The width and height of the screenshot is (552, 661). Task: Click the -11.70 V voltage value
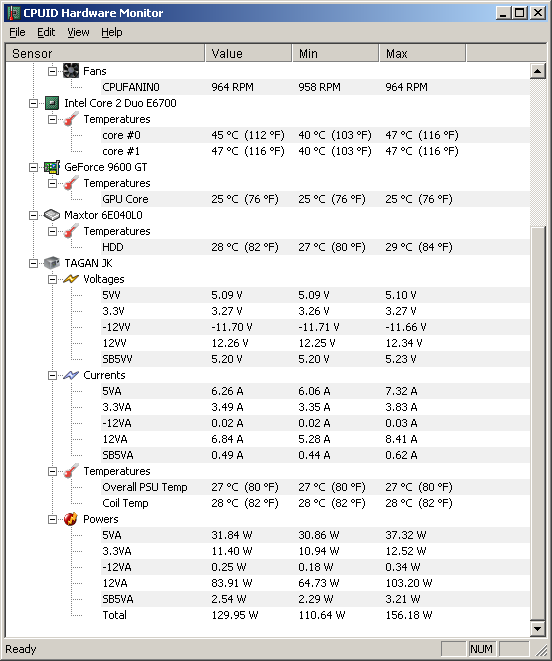coord(232,327)
